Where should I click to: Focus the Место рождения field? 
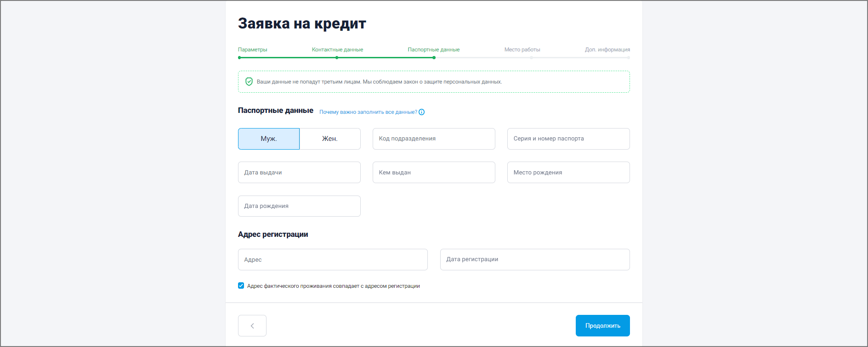(568, 173)
